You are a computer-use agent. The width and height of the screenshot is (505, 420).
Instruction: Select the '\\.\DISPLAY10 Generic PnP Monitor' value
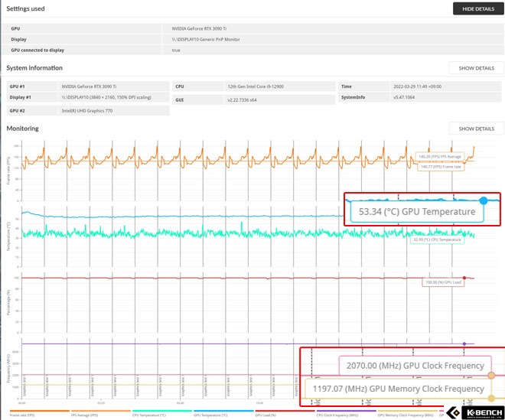tap(206, 39)
